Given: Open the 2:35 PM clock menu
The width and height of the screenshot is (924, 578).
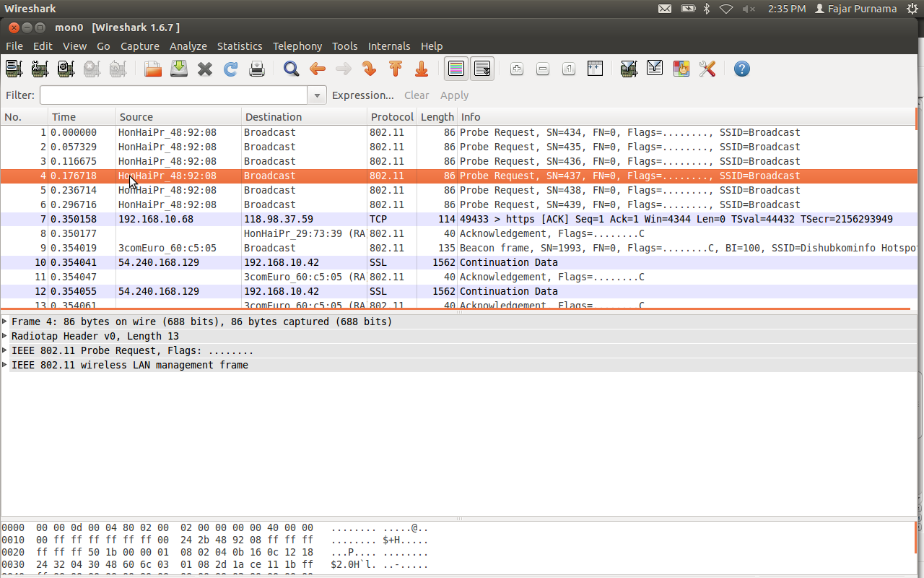Looking at the screenshot, I should 787,9.
